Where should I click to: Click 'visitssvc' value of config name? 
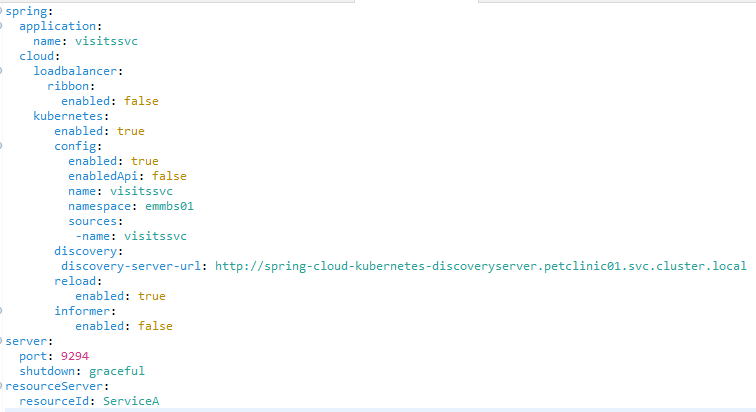141,191
